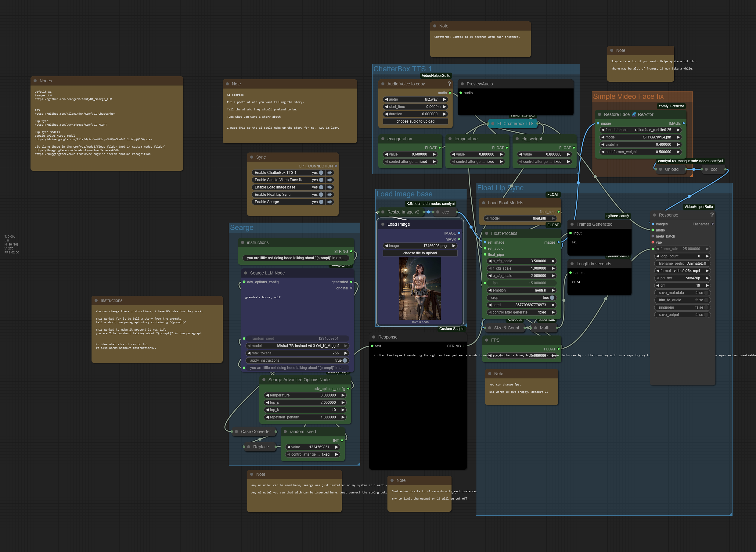756x552 pixels.
Task: Decrease max_tokens value with left arrow
Action: tap(249, 353)
